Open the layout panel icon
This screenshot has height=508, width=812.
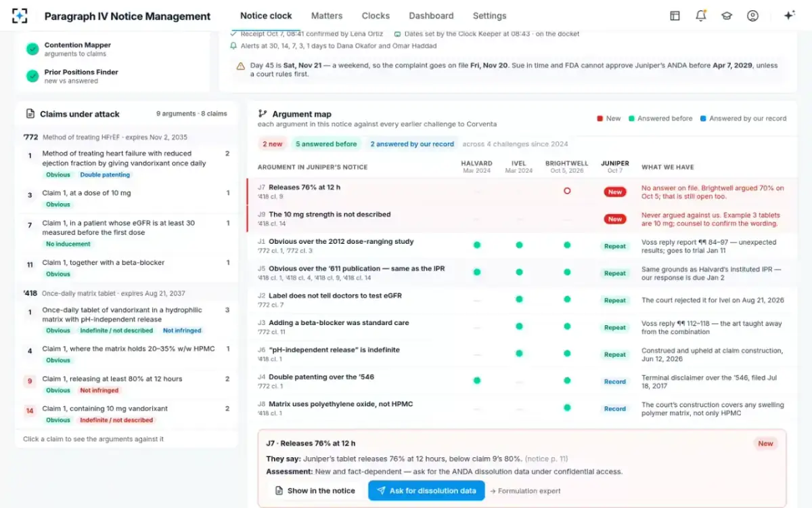click(x=675, y=16)
